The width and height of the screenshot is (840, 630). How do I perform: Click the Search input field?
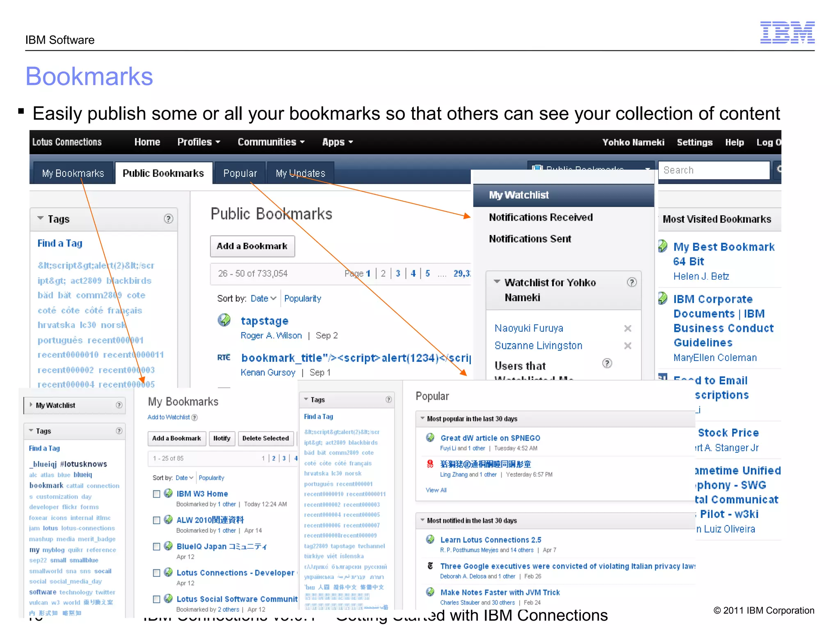pos(714,170)
